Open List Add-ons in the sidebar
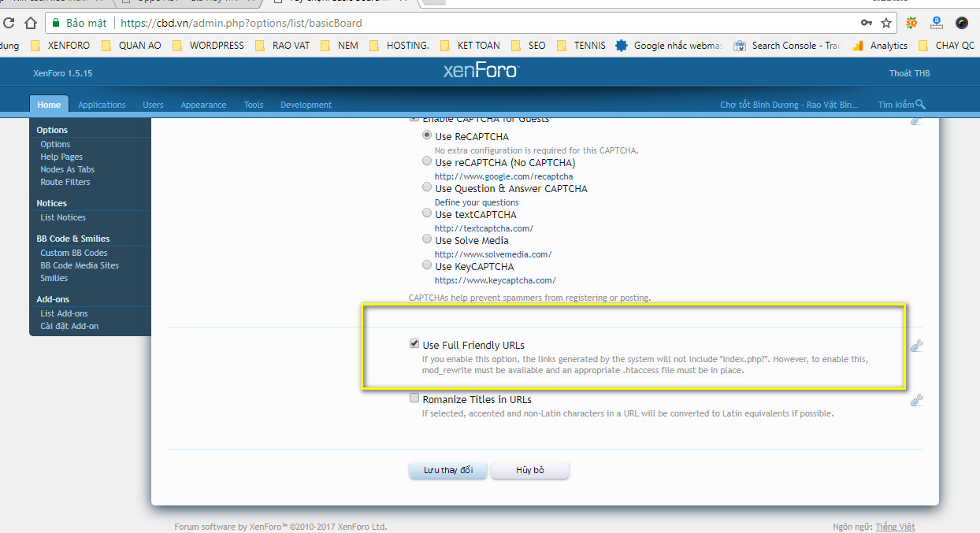Viewport: 980px width, 533px height. point(64,313)
